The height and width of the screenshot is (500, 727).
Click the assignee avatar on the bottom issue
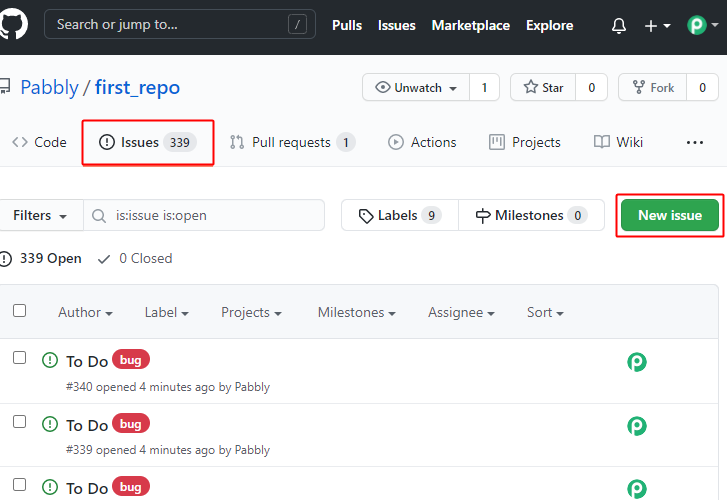click(637, 489)
